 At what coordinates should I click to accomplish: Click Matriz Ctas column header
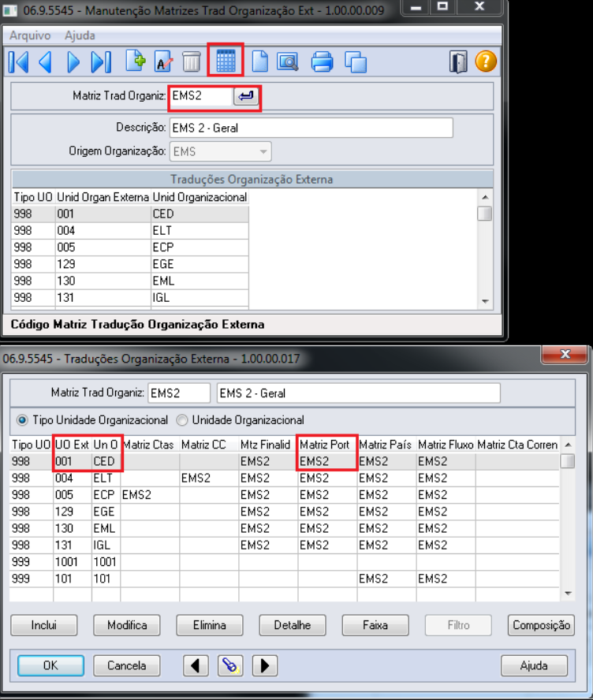click(150, 445)
